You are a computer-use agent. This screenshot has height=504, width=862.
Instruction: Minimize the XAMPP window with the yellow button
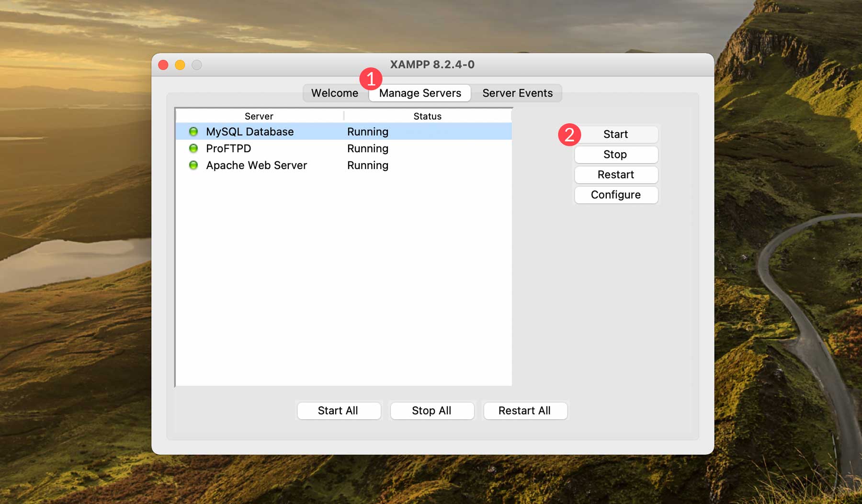(180, 65)
